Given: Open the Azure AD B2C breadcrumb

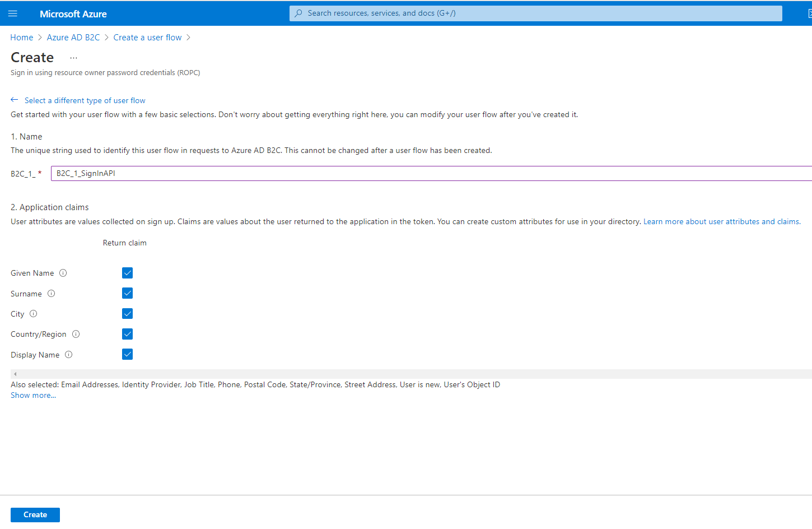Looking at the screenshot, I should pyautogui.click(x=73, y=37).
